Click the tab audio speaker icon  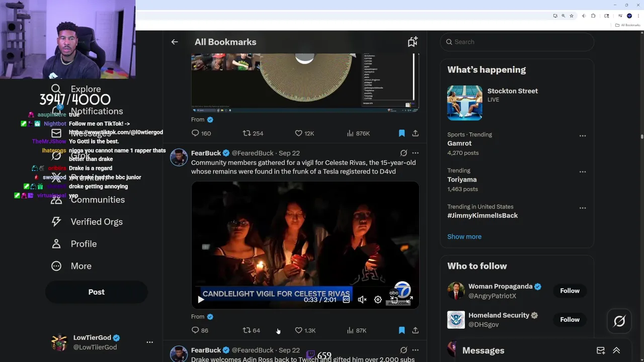click(584, 16)
